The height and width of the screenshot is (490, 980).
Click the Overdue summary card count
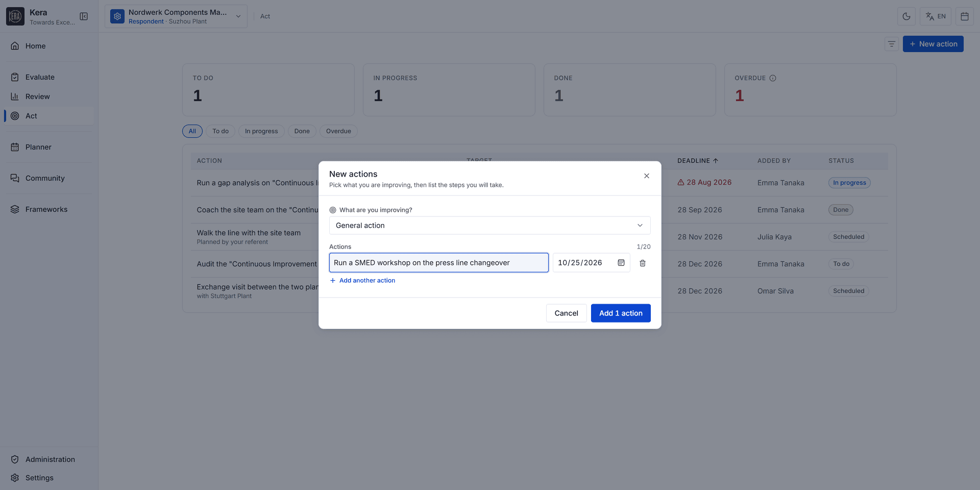point(740,96)
